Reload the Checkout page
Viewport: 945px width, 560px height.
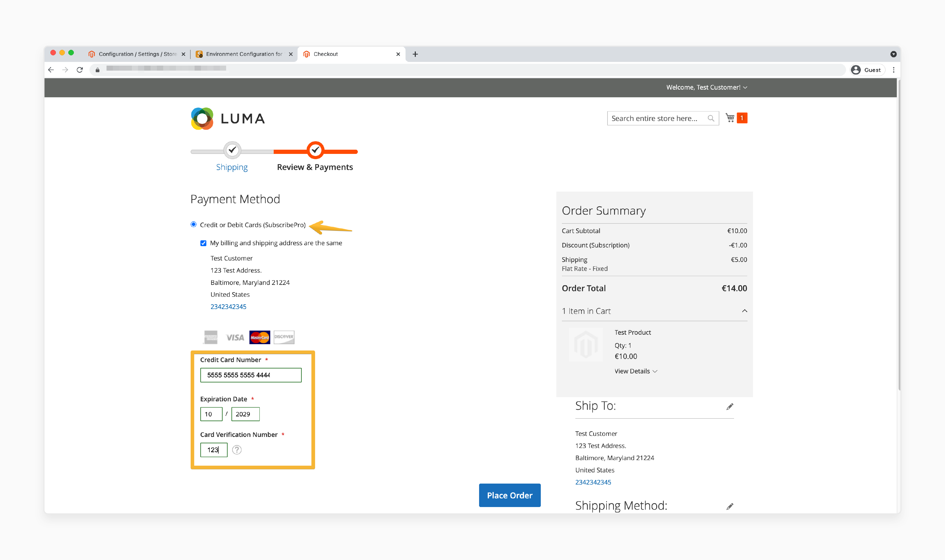[x=80, y=70]
